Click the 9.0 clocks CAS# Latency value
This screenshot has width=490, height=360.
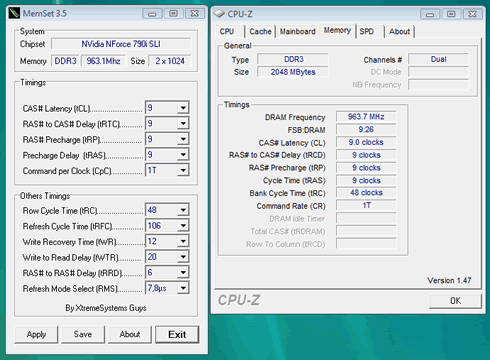366,142
